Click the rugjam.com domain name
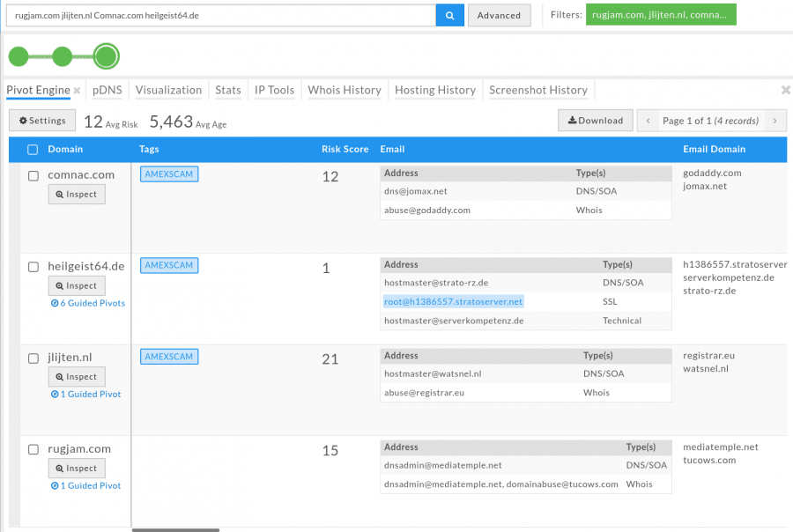 (x=79, y=449)
